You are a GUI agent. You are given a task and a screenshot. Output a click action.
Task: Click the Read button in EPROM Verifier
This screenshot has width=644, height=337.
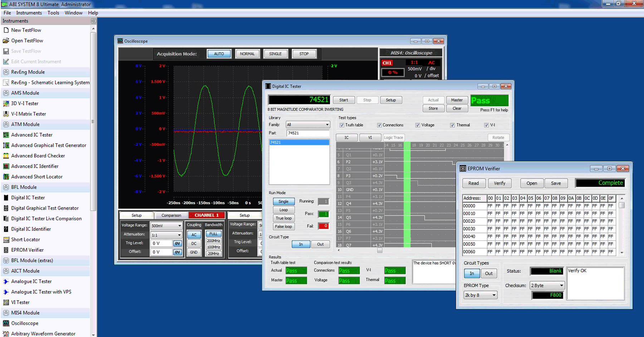pos(474,183)
